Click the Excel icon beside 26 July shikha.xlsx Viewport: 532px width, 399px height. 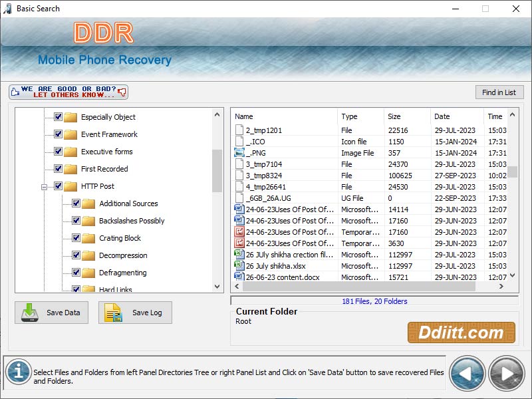(239, 266)
